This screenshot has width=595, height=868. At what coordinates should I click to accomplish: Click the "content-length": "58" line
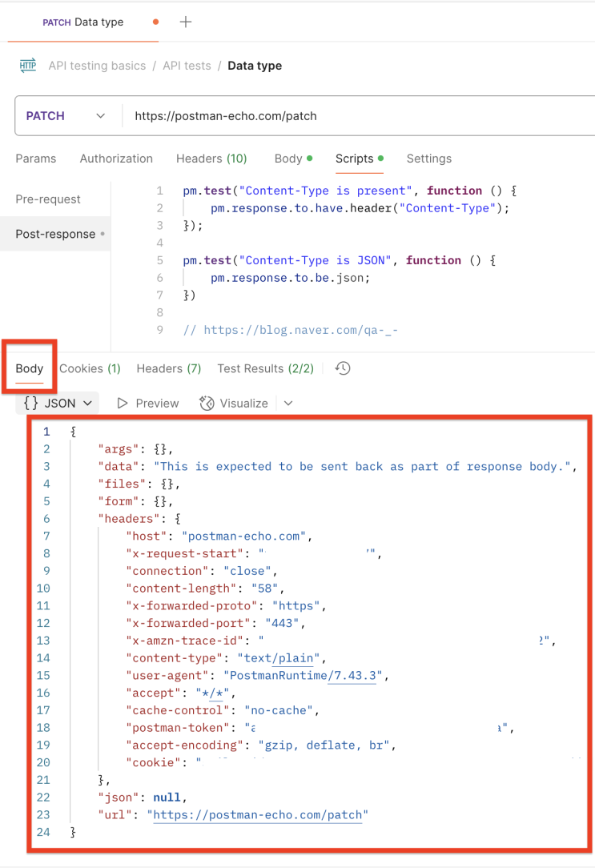point(205,589)
